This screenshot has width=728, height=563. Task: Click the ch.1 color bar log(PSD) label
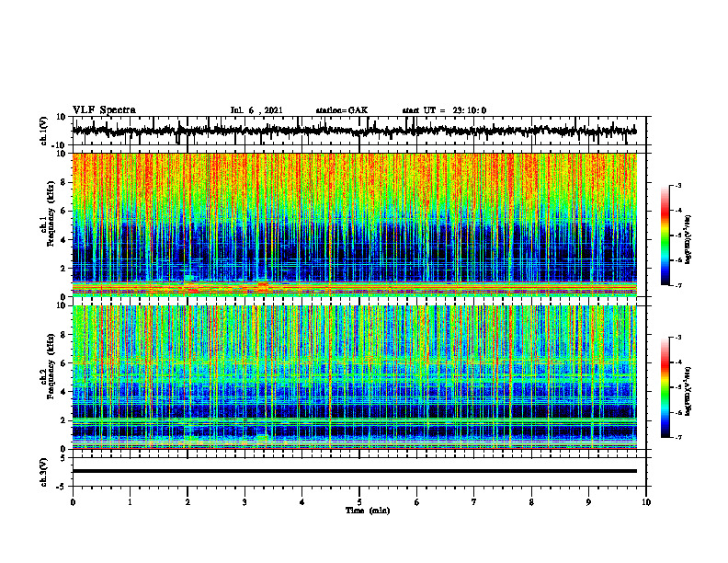[x=688, y=239]
